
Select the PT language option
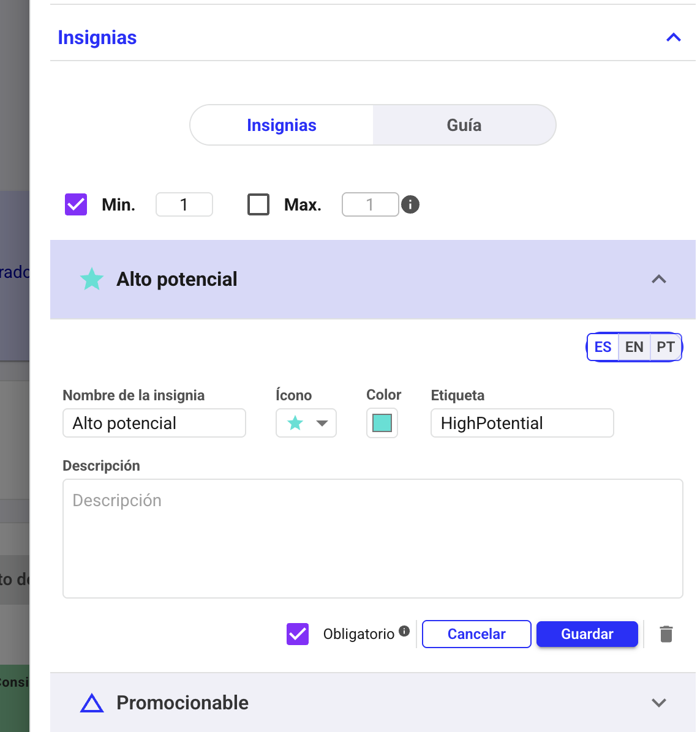pos(665,347)
